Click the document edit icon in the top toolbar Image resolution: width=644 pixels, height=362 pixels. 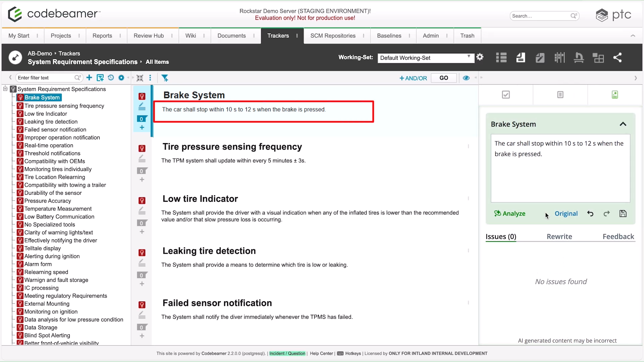tap(540, 58)
